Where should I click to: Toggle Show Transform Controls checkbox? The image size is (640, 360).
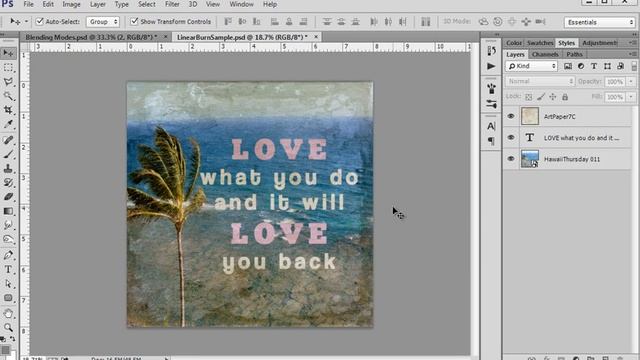(134, 21)
